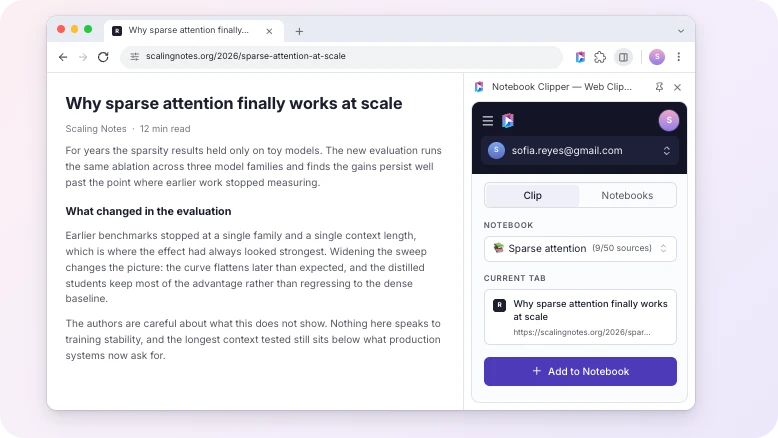Open the Chrome profile avatar in toolbar
The width and height of the screenshot is (778, 438).
pyautogui.click(x=656, y=57)
